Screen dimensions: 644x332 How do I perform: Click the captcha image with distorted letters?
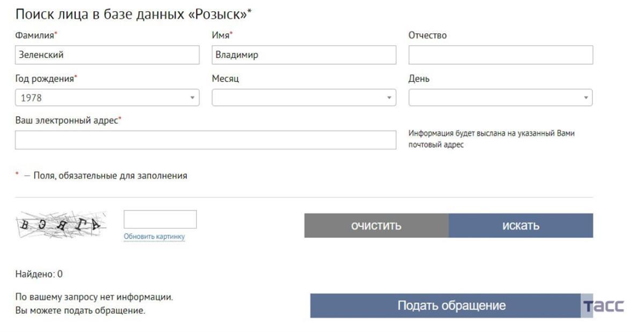(x=60, y=224)
